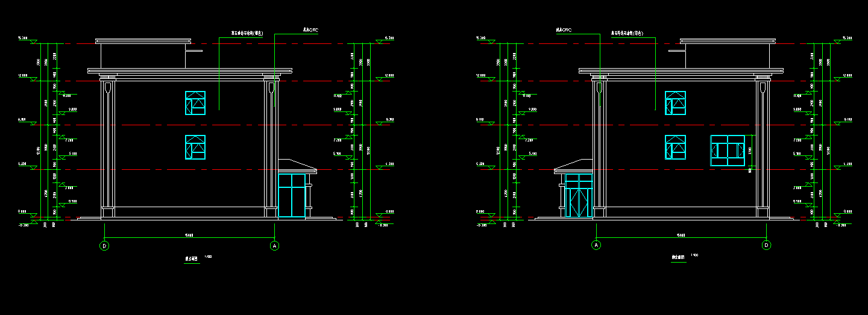Screen dimensions: 868x315
Task: Select axis bubble A in the left elevation
Action: point(274,246)
